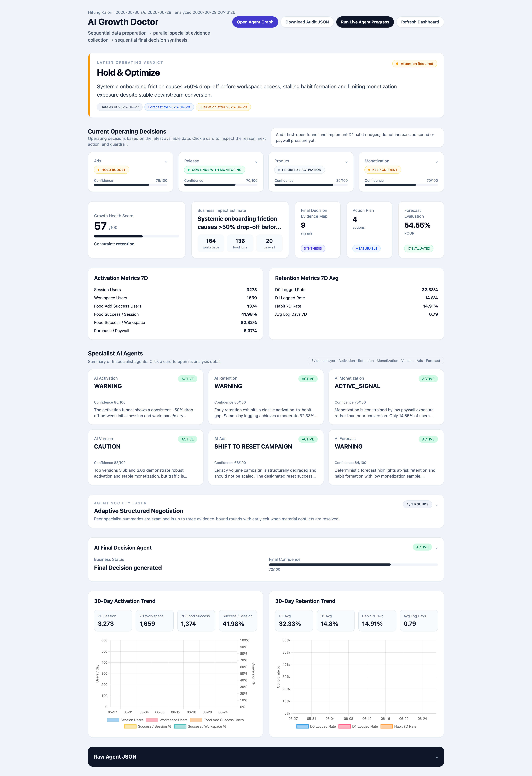Expand the Monetization decision card chevron

pyautogui.click(x=436, y=162)
